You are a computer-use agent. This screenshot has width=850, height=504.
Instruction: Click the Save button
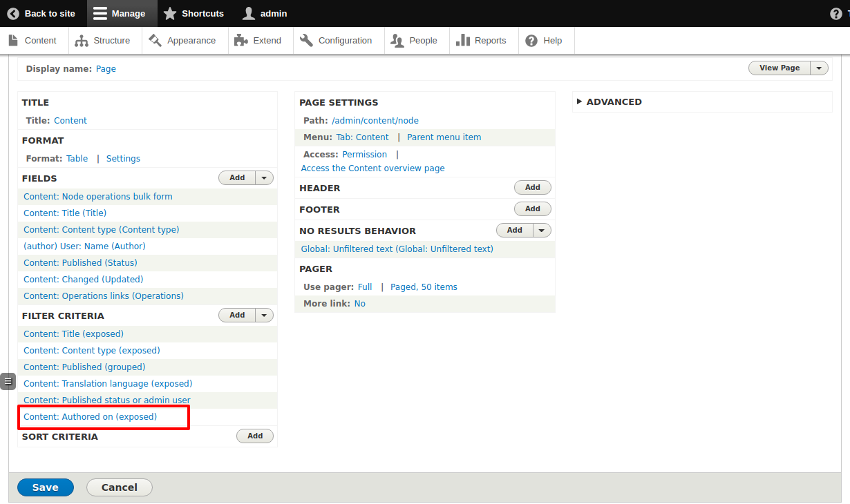click(45, 487)
